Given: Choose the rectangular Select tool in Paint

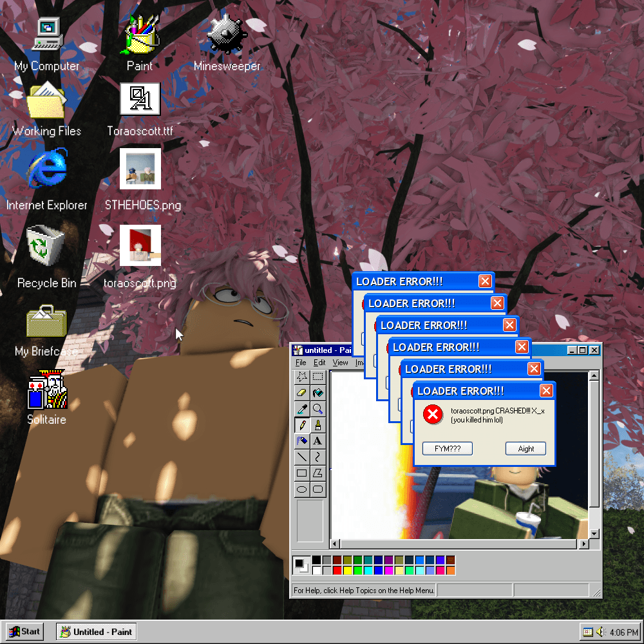Looking at the screenshot, I should click(x=318, y=377).
